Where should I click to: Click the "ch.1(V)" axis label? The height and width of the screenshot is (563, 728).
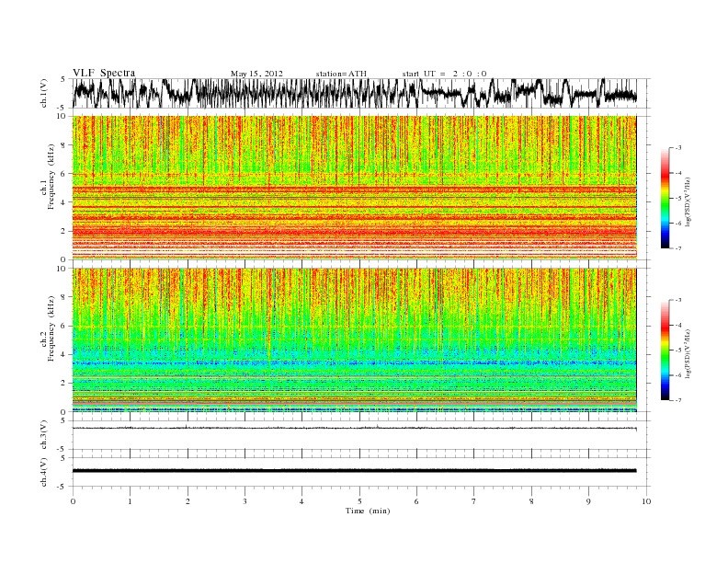(44, 93)
